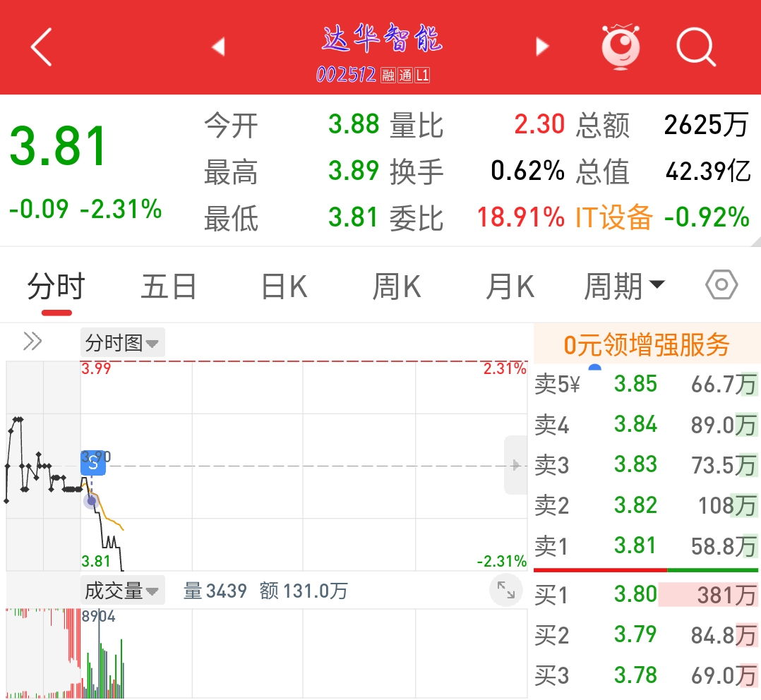Viewport: 761px width, 700px height.
Task: Select 买2 row at price 3.79
Action: tap(646, 635)
